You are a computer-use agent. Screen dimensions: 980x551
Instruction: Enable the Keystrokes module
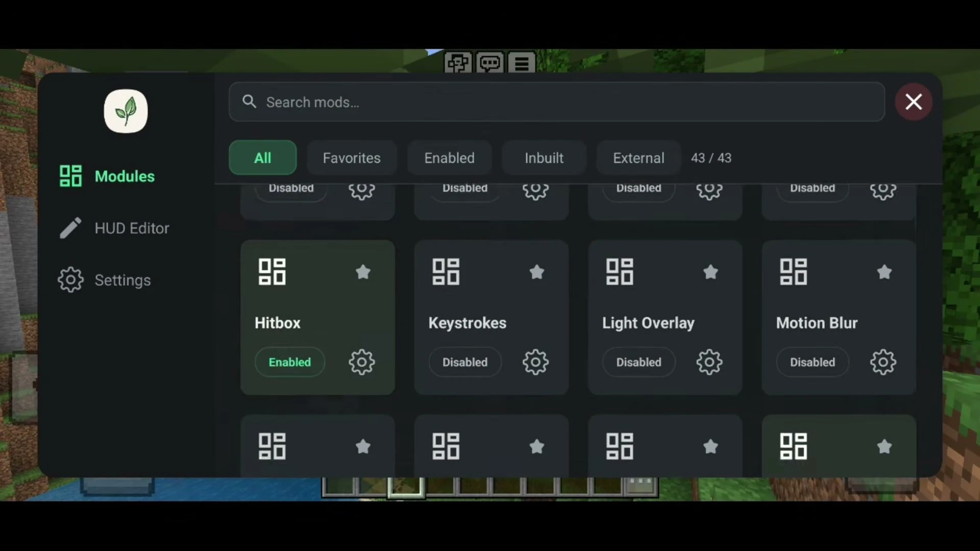pos(464,362)
